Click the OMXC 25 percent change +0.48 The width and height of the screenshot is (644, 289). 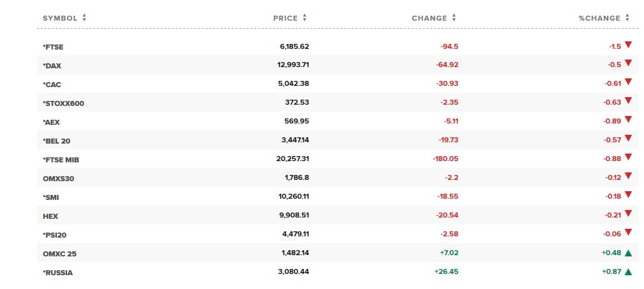611,253
